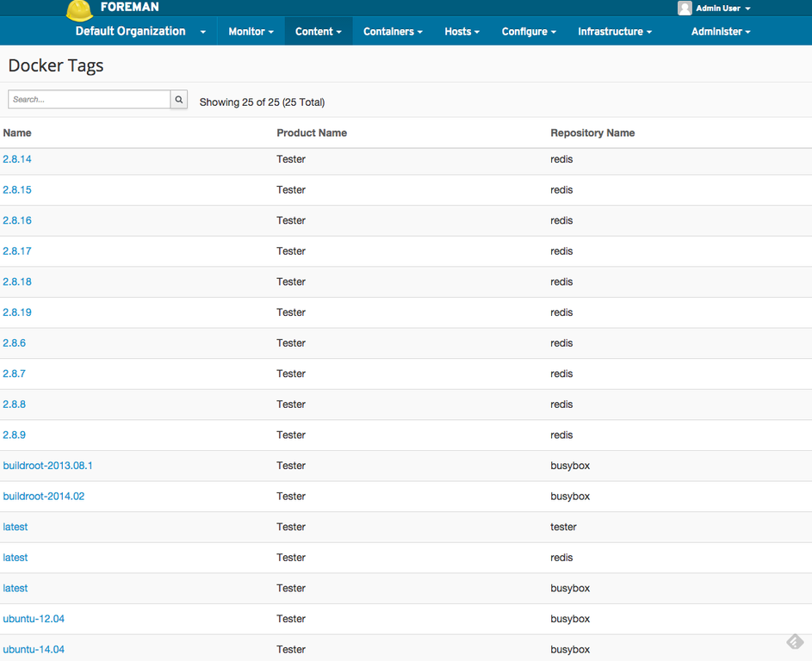This screenshot has width=812, height=661.
Task: Open the Configure menu
Action: 529,32
